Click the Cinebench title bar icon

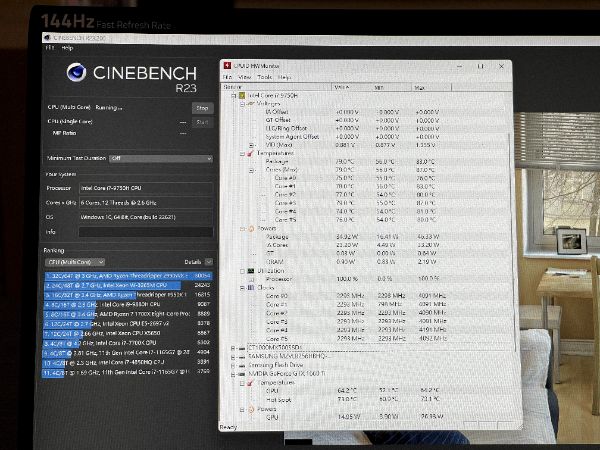(47, 38)
